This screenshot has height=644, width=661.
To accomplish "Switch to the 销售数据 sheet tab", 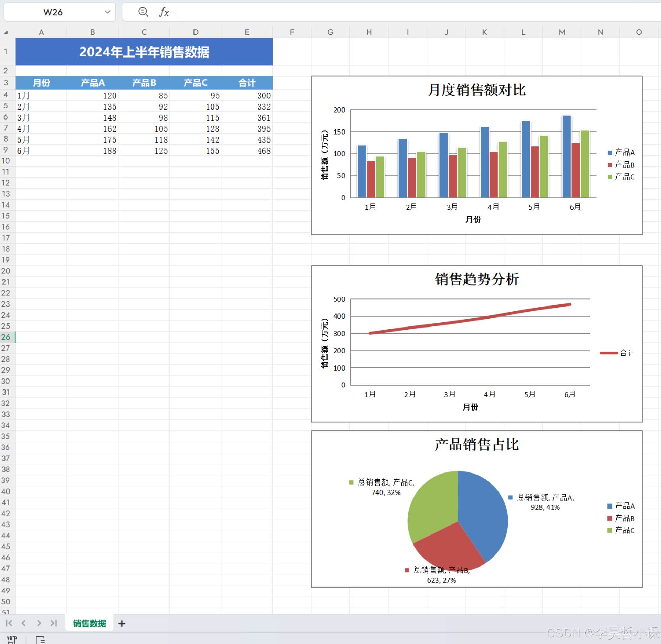I will [90, 623].
